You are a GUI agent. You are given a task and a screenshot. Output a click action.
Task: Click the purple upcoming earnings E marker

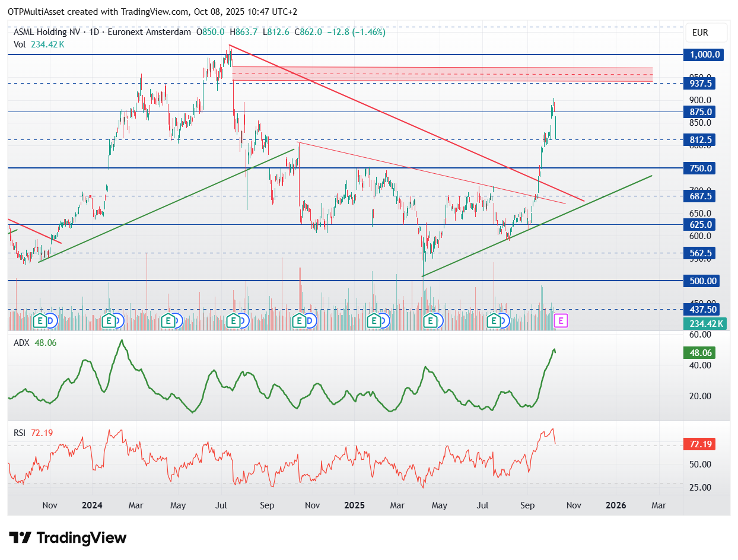[561, 321]
